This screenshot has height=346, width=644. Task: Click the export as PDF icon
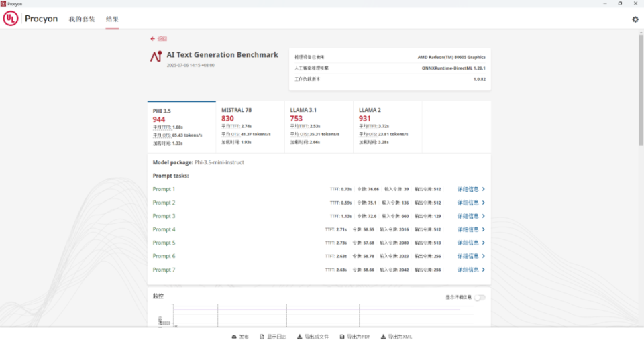(x=341, y=337)
